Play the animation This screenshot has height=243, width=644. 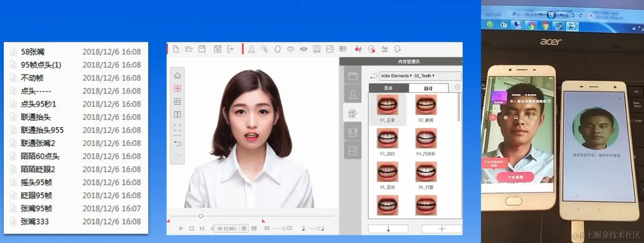pyautogui.click(x=181, y=228)
